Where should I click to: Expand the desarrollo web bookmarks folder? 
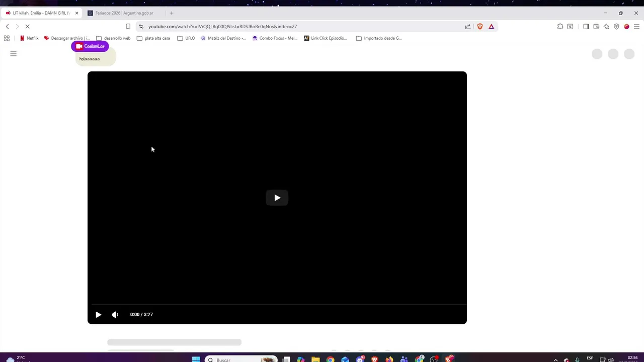click(113, 38)
